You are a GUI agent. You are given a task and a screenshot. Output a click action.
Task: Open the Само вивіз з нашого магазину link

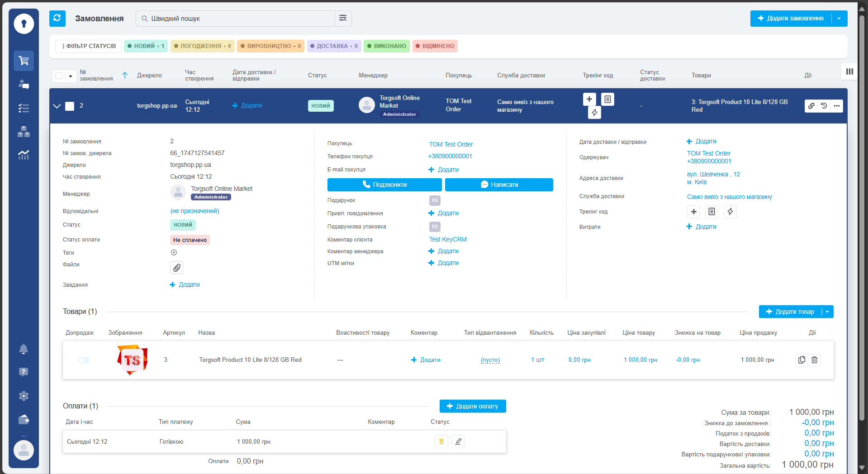[x=729, y=197]
